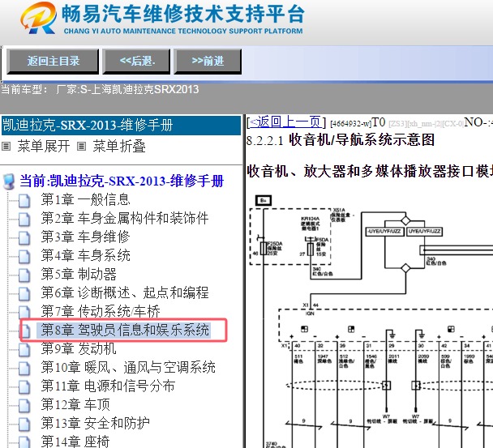Screen dimensions: 493x448
Task: Follow the 返回上一页 link
Action: (x=285, y=122)
